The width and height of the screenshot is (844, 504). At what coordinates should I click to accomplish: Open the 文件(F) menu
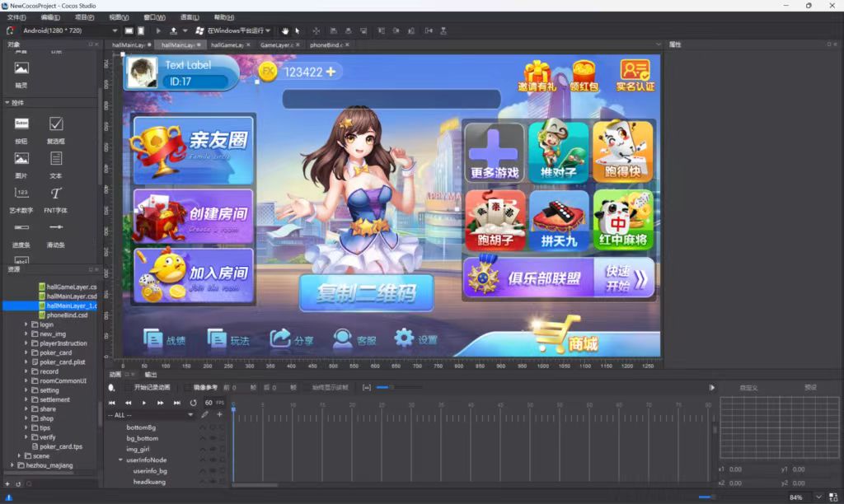click(16, 16)
